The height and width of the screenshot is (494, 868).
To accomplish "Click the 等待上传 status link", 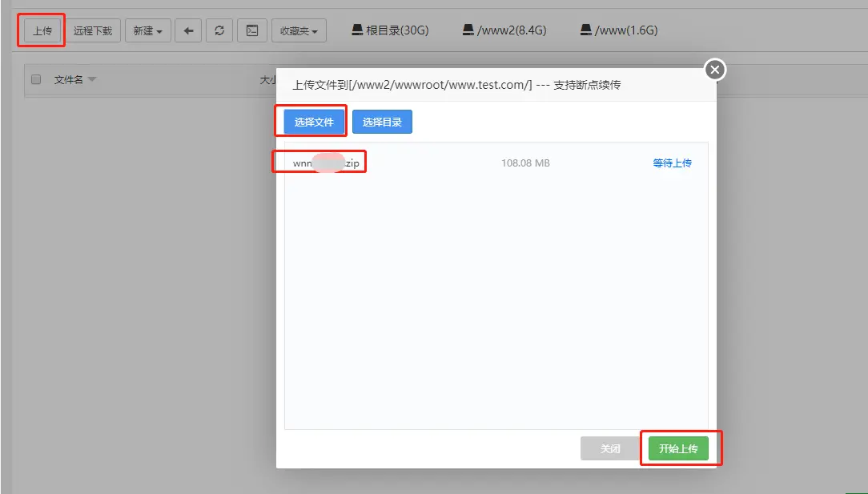I will [672, 163].
